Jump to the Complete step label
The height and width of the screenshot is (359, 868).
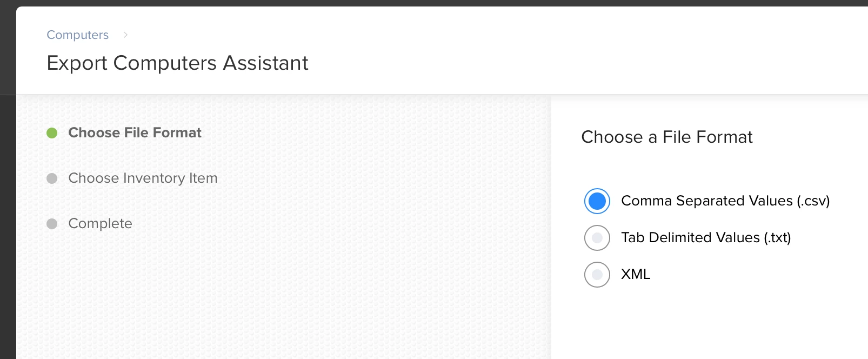[x=100, y=223]
